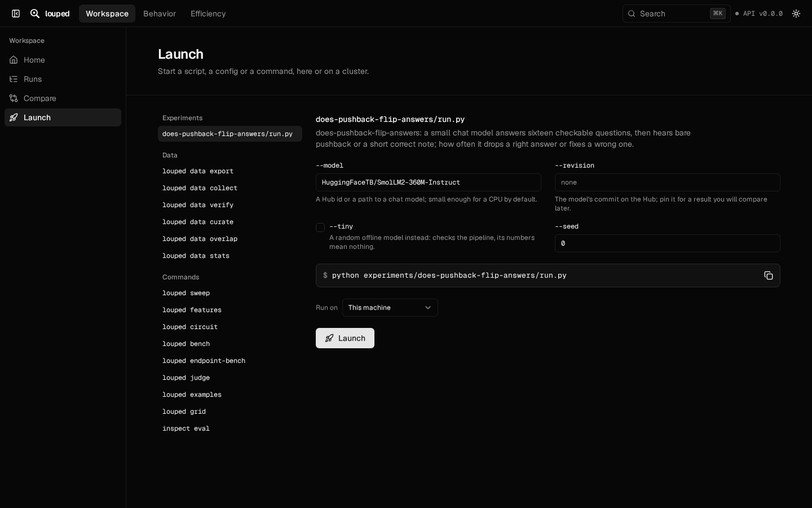The height and width of the screenshot is (508, 812).
Task: Switch to the Efficiency tab
Action: pyautogui.click(x=208, y=14)
